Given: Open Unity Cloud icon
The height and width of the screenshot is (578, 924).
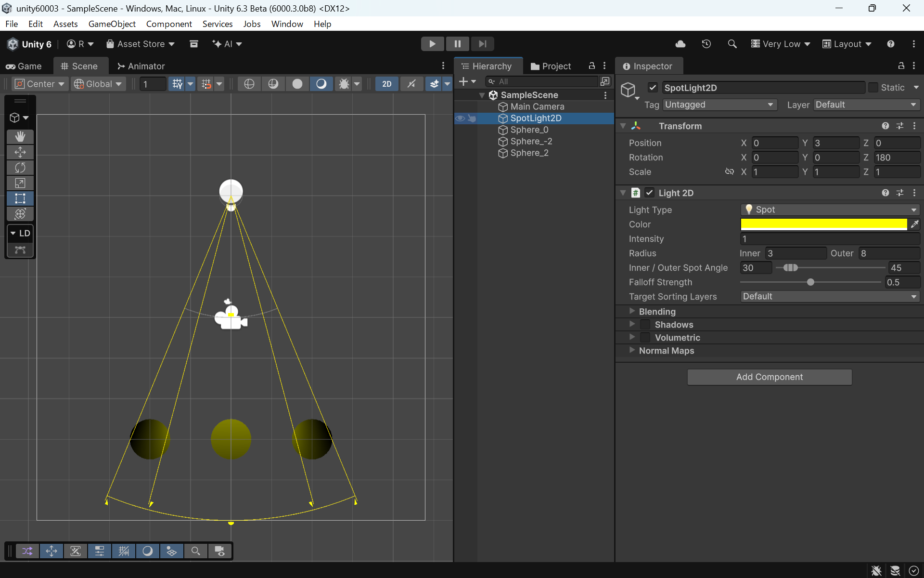Looking at the screenshot, I should (680, 44).
